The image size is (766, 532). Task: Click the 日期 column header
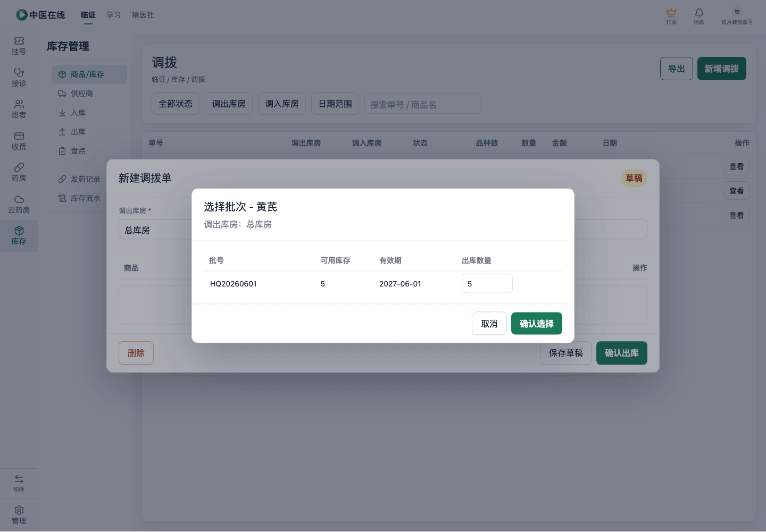[x=610, y=143]
